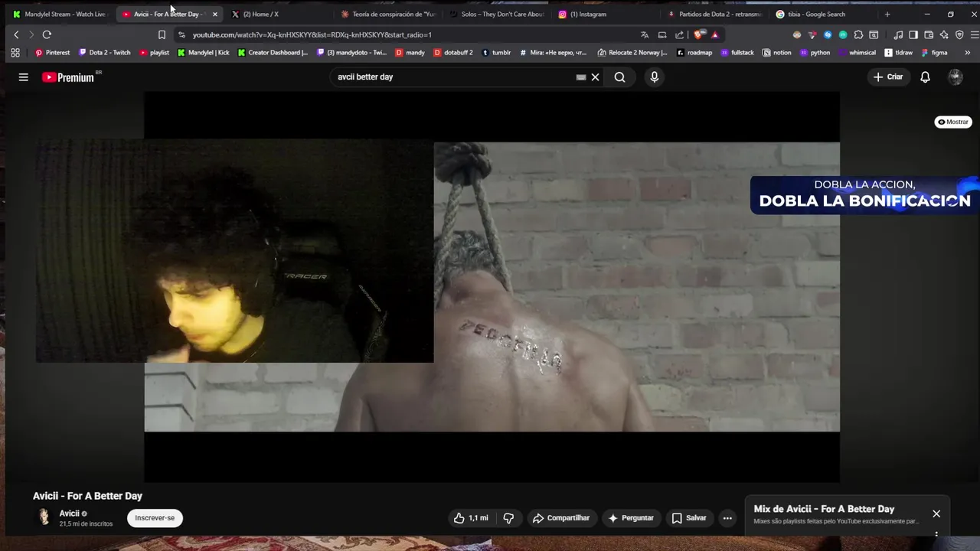This screenshot has width=980, height=551.
Task: Go to YouTube Premium home logo
Action: (x=69, y=77)
